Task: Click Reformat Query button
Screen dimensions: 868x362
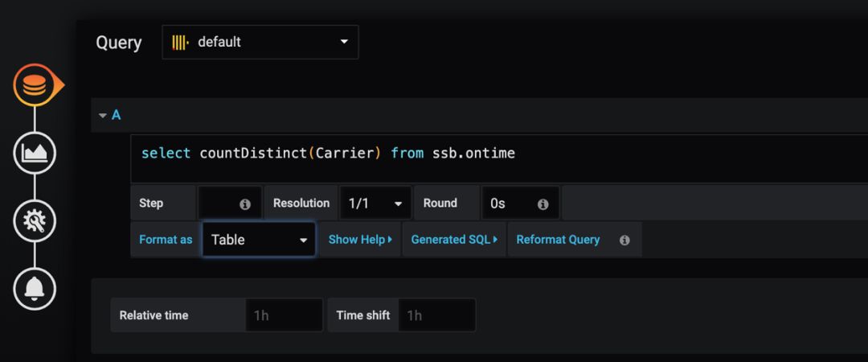Action: pyautogui.click(x=558, y=240)
